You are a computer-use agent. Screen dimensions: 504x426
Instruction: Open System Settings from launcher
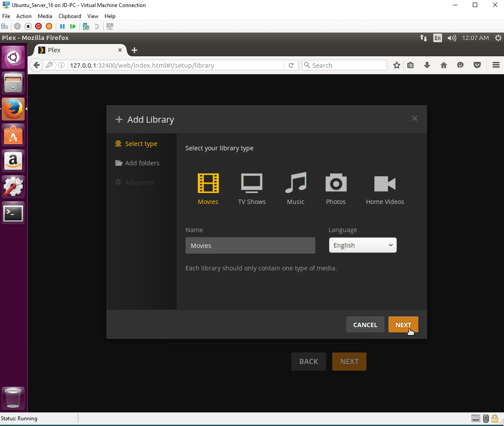tap(13, 187)
